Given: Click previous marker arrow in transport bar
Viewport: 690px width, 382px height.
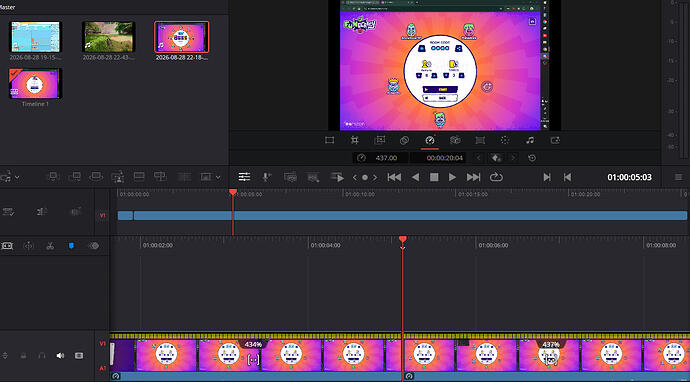Looking at the screenshot, I should pyautogui.click(x=355, y=177).
